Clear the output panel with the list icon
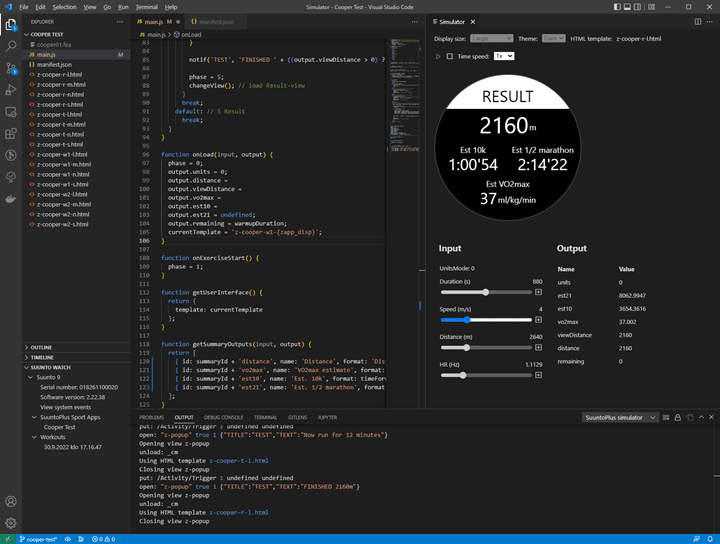720x544 pixels. [666, 417]
